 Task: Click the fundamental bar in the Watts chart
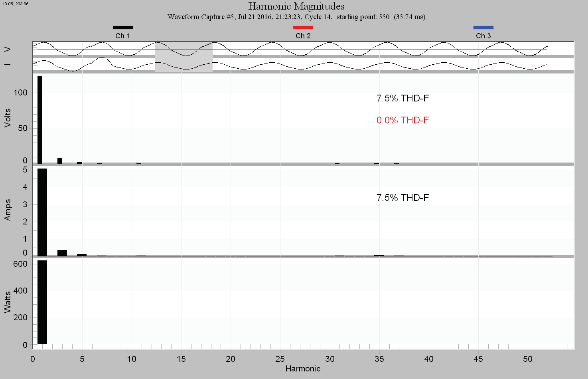[x=42, y=302]
